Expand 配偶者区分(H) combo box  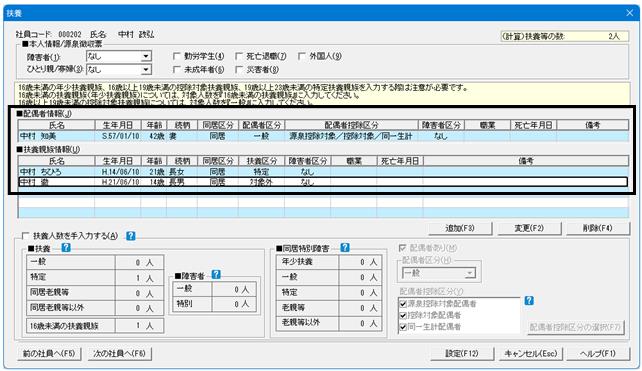[x=470, y=273]
